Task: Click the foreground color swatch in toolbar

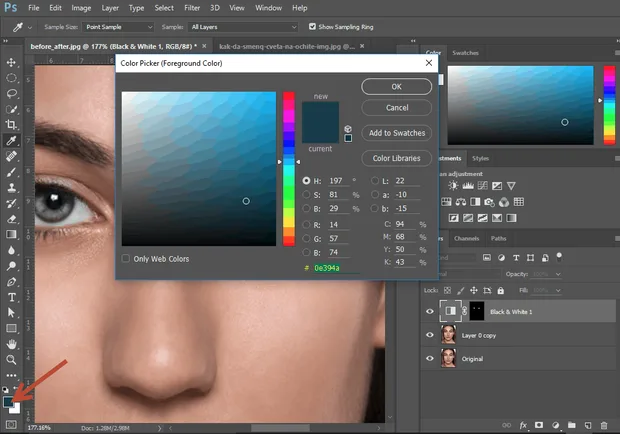Action: pos(8,402)
